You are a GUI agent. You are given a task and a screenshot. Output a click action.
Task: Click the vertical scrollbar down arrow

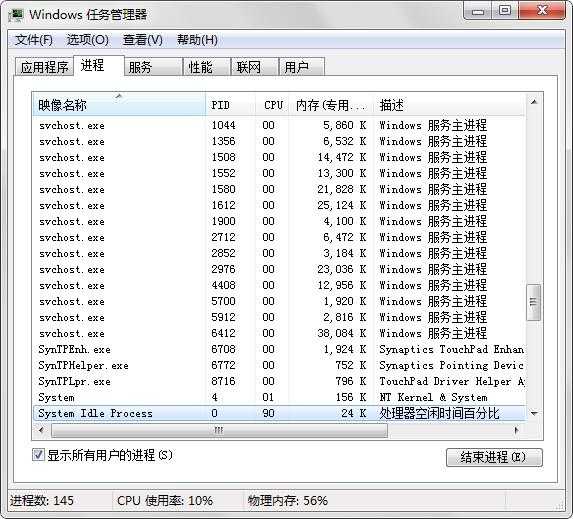coord(534,414)
